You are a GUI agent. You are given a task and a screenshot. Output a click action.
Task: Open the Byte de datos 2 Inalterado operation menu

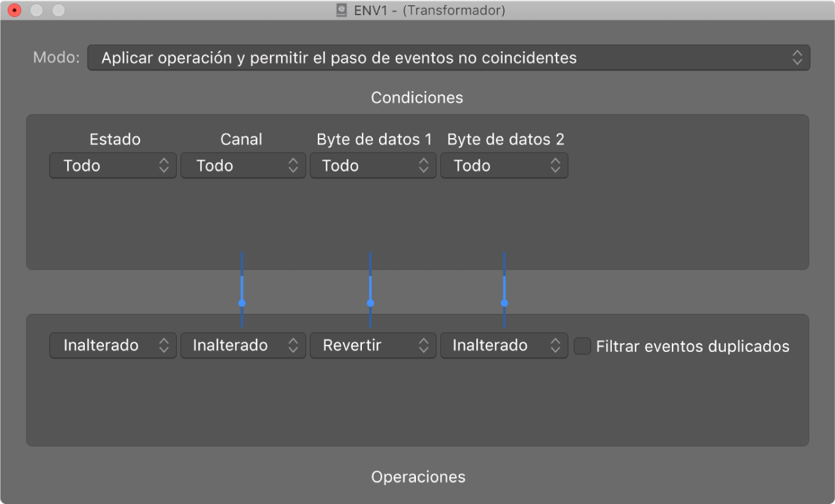[x=504, y=345]
